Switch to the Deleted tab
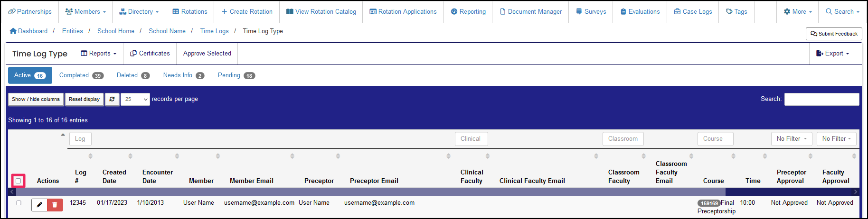Screen dimensions: 868x219 [x=133, y=75]
